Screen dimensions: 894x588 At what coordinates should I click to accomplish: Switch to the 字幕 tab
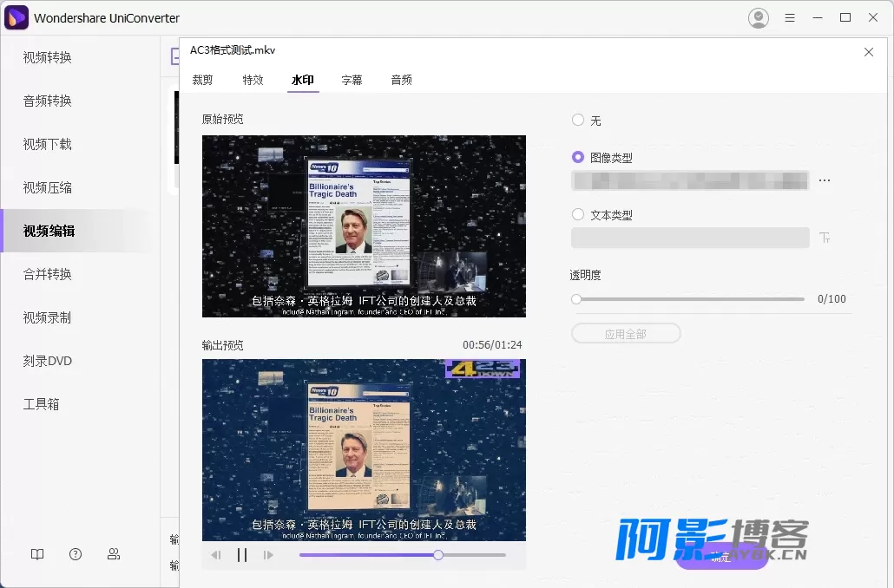click(352, 81)
